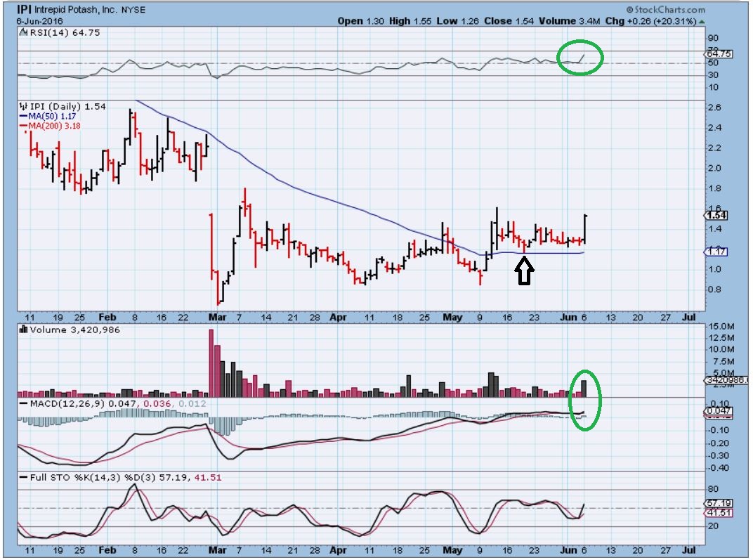The height and width of the screenshot is (560, 753).
Task: Click the Volume 3.4M header value
Action: (569, 21)
